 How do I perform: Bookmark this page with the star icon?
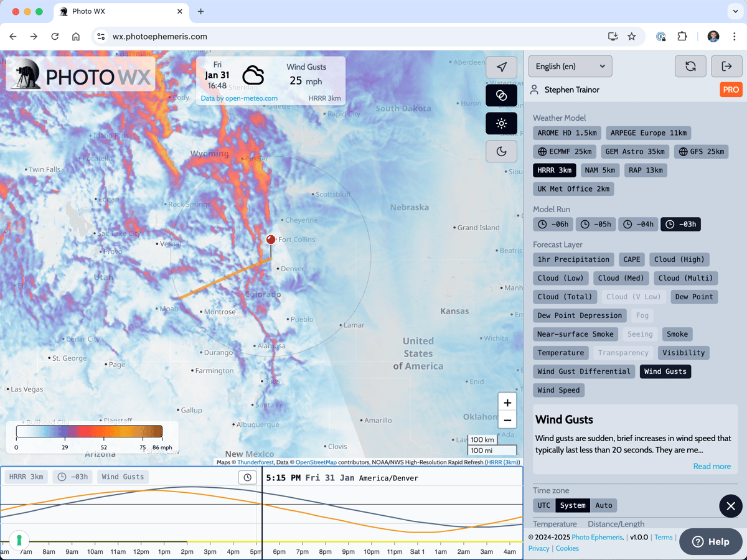(x=632, y=37)
